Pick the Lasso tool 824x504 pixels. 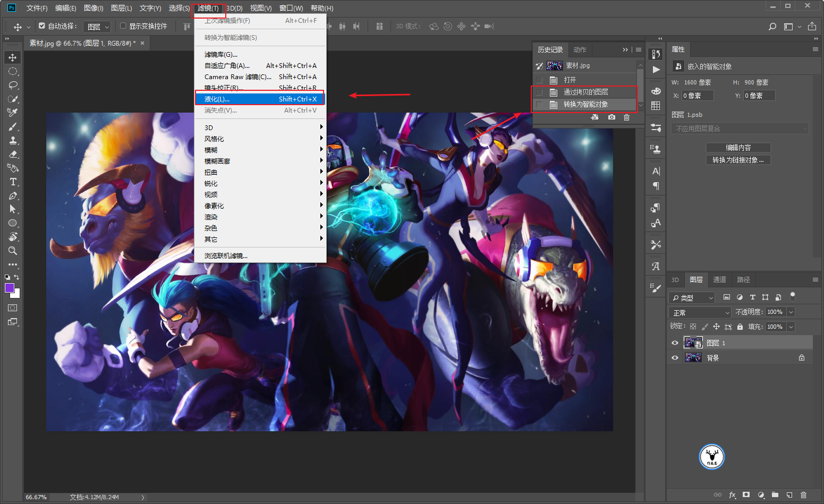[x=13, y=85]
